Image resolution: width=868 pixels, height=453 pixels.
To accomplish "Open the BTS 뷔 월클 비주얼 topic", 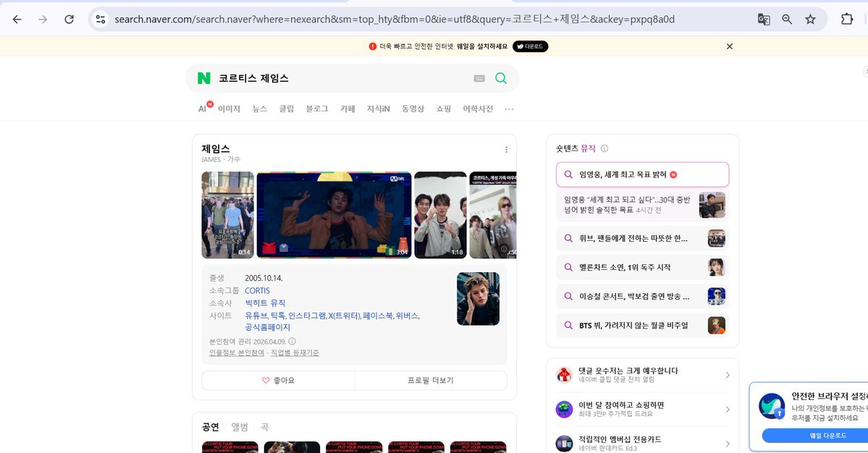I will point(642,325).
